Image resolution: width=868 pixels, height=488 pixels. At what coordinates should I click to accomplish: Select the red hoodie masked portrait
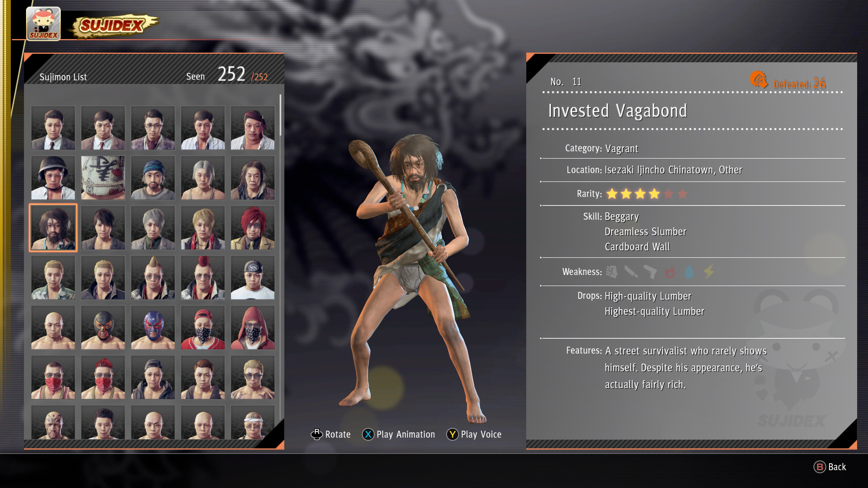tap(253, 327)
